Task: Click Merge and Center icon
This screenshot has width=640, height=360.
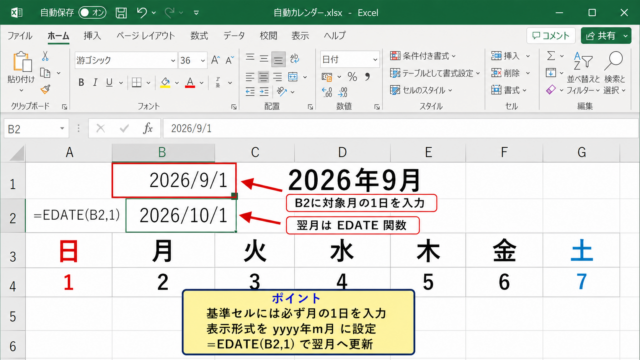Action: coord(293,76)
